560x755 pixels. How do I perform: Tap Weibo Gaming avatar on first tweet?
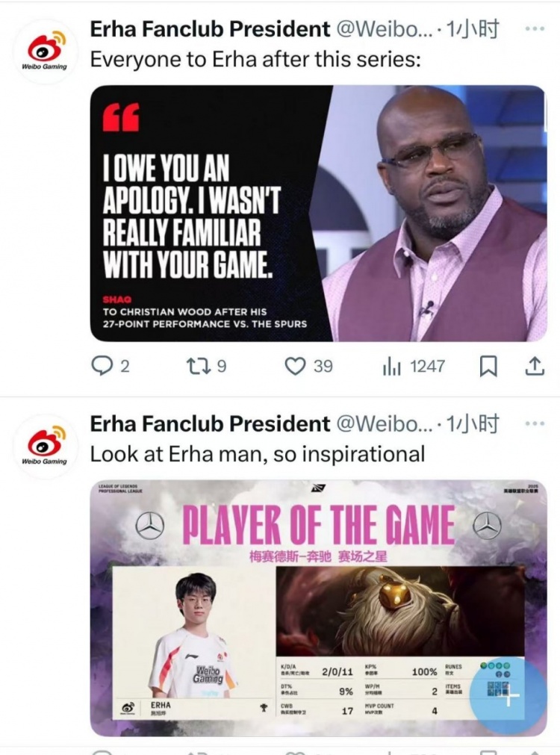click(x=44, y=52)
